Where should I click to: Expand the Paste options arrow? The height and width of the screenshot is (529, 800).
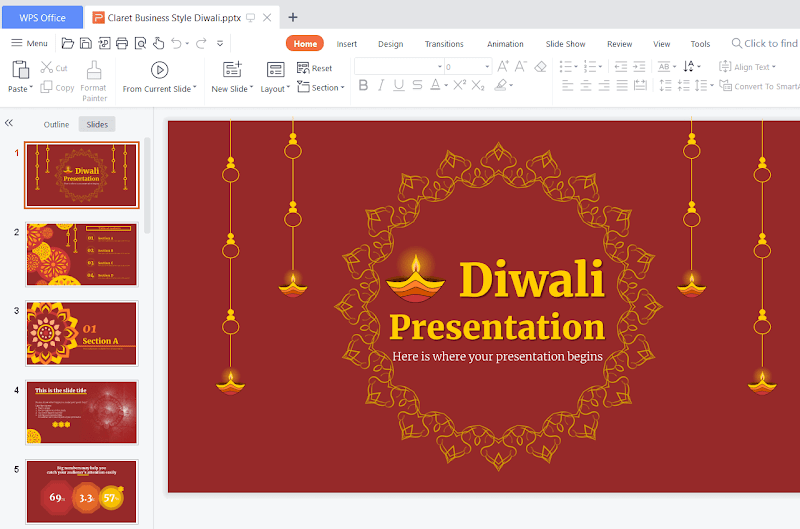pos(31,88)
